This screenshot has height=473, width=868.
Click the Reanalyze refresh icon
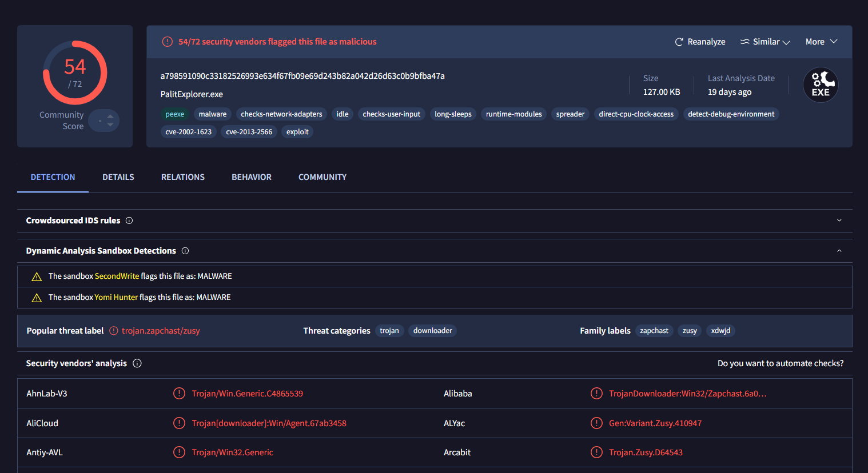(679, 42)
